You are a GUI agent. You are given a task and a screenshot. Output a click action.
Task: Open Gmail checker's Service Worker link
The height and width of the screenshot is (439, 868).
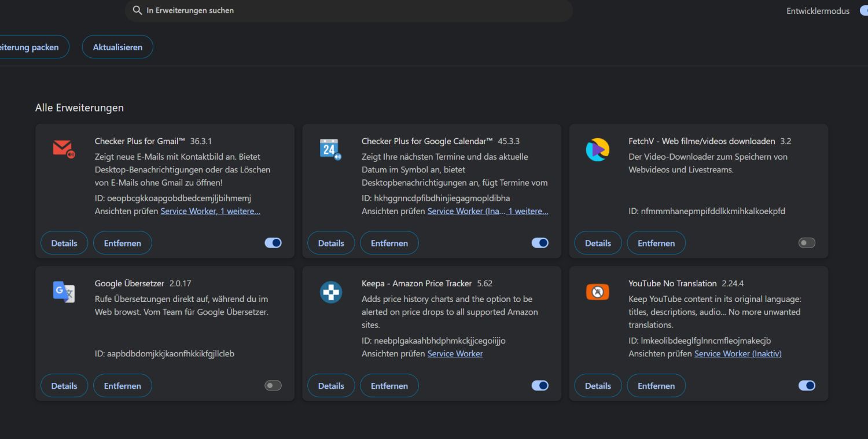(189, 211)
